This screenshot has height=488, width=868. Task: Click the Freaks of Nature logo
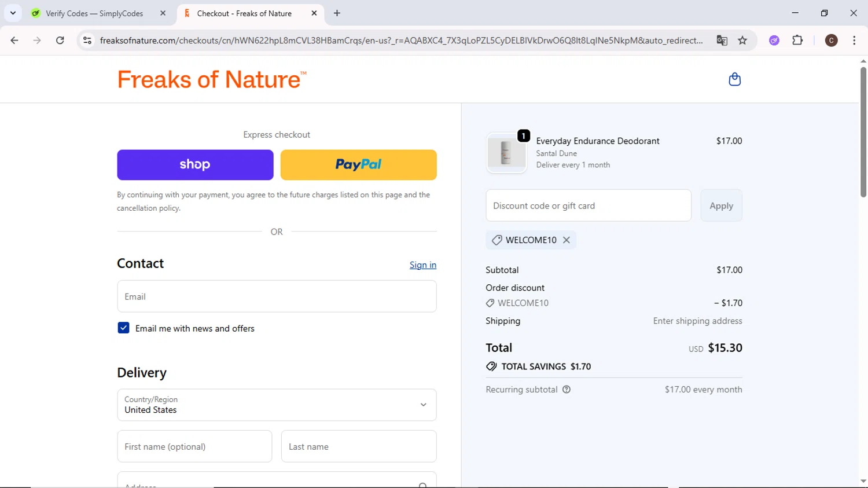(x=212, y=79)
